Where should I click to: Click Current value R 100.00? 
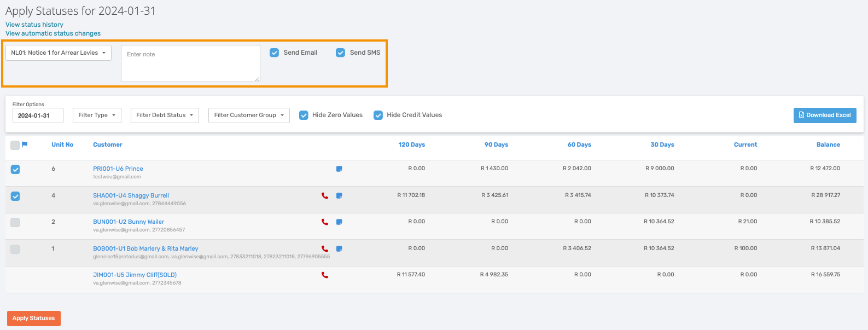[745, 248]
